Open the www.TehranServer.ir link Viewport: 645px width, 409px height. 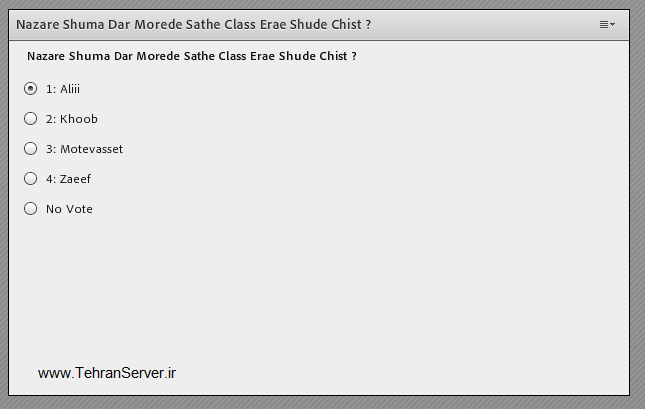tap(107, 373)
